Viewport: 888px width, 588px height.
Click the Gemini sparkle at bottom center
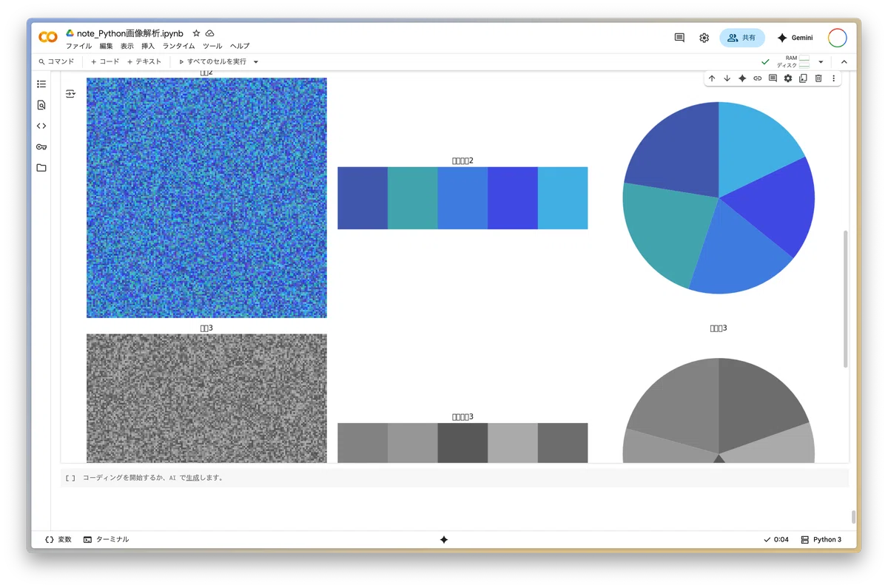pos(444,540)
